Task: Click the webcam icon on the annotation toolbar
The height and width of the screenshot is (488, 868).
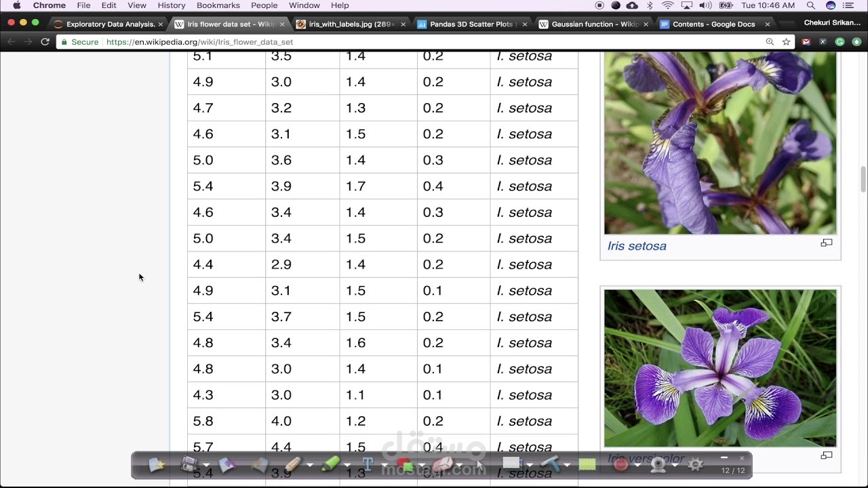Action: (x=658, y=465)
